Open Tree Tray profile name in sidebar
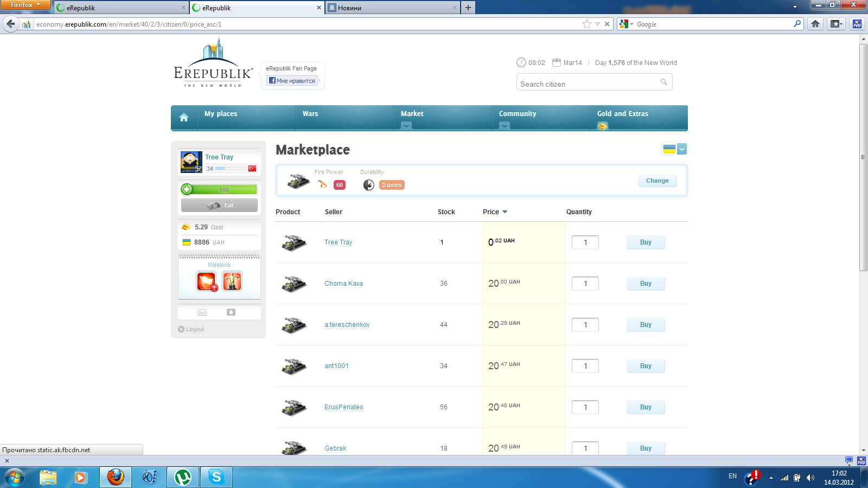This screenshot has height=488, width=868. click(x=219, y=157)
